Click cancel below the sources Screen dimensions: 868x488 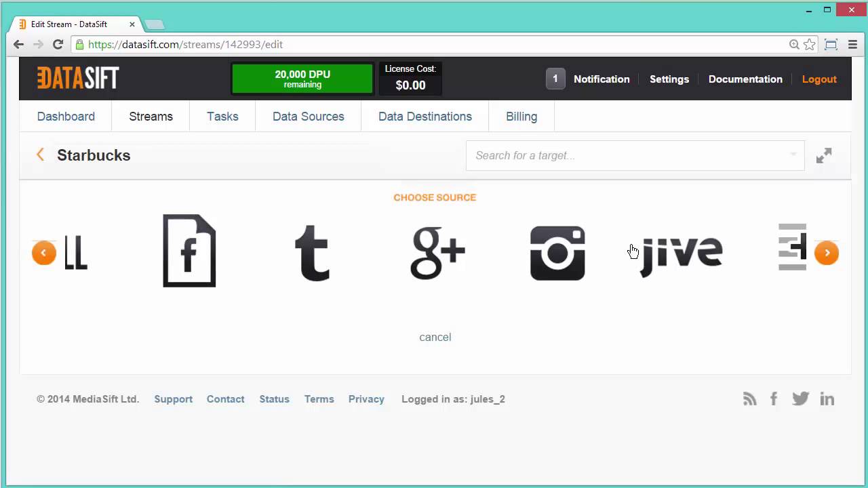[x=435, y=337]
